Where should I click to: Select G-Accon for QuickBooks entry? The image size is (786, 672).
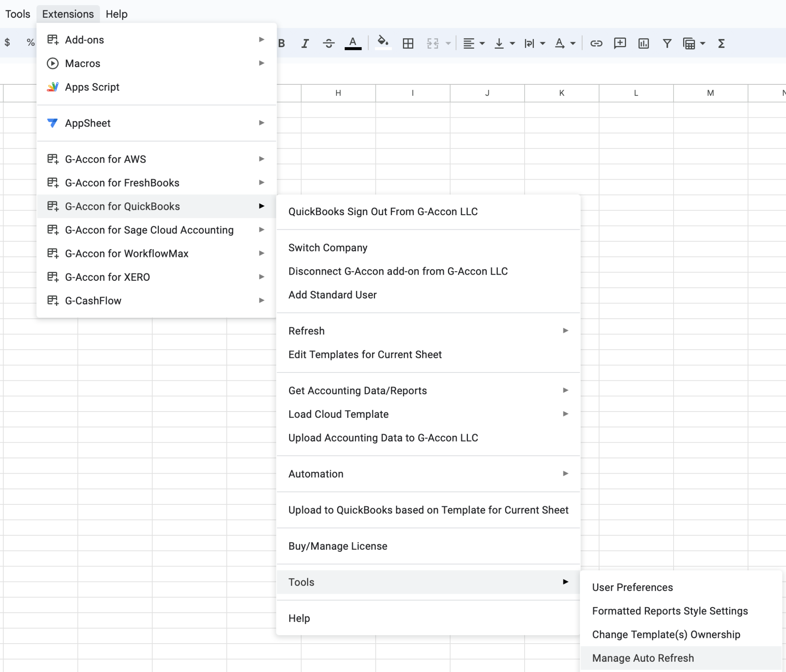click(157, 206)
